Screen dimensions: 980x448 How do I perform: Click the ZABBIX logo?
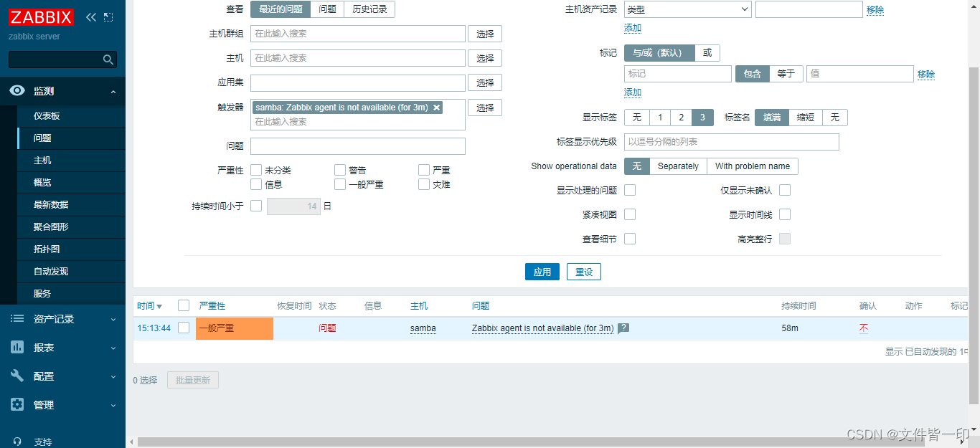(x=41, y=17)
